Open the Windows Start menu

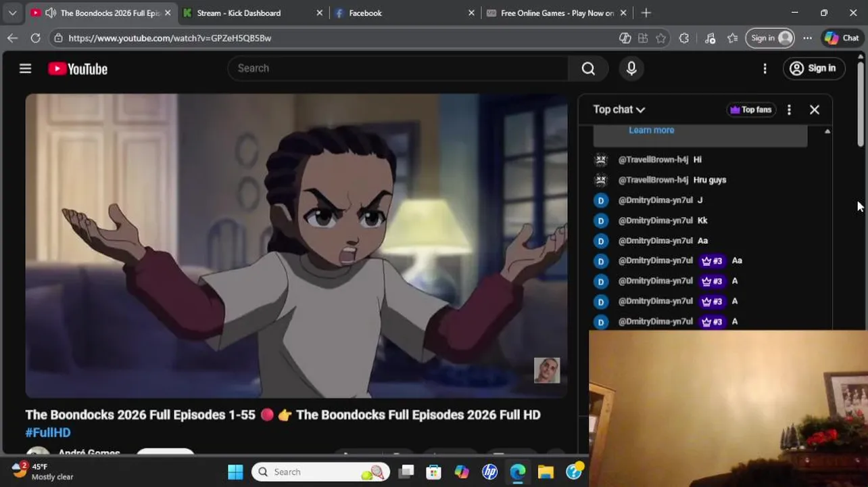click(235, 471)
